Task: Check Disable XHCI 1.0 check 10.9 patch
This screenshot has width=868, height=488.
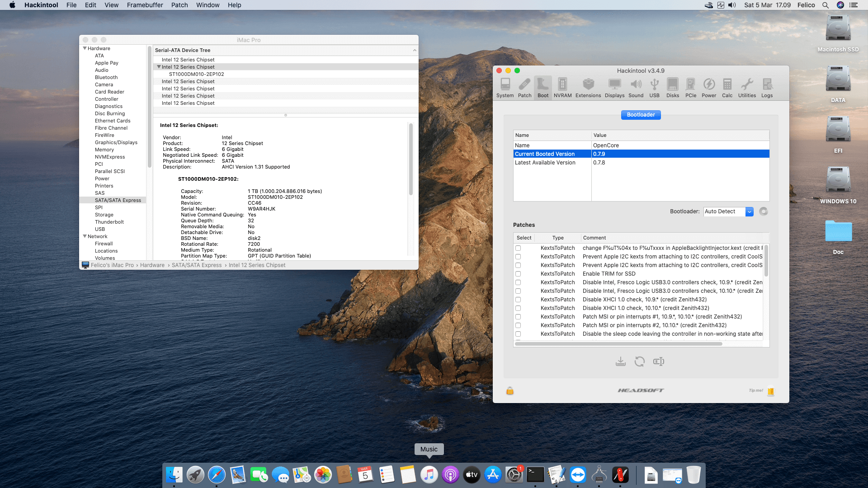Action: 518,300
